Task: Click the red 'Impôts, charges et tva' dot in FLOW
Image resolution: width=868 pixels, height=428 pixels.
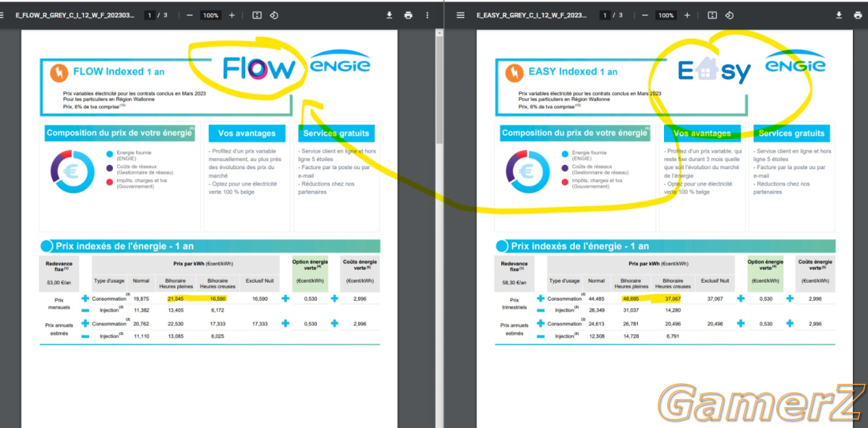Action: coord(109,181)
